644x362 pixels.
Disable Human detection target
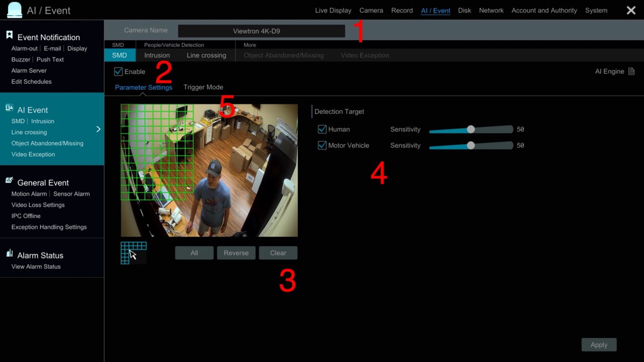(x=322, y=129)
